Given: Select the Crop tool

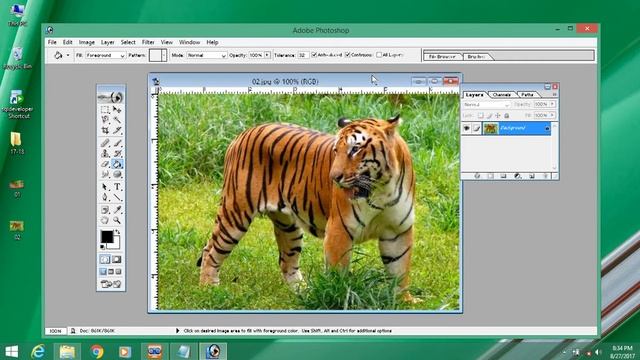Looking at the screenshot, I should (x=105, y=130).
